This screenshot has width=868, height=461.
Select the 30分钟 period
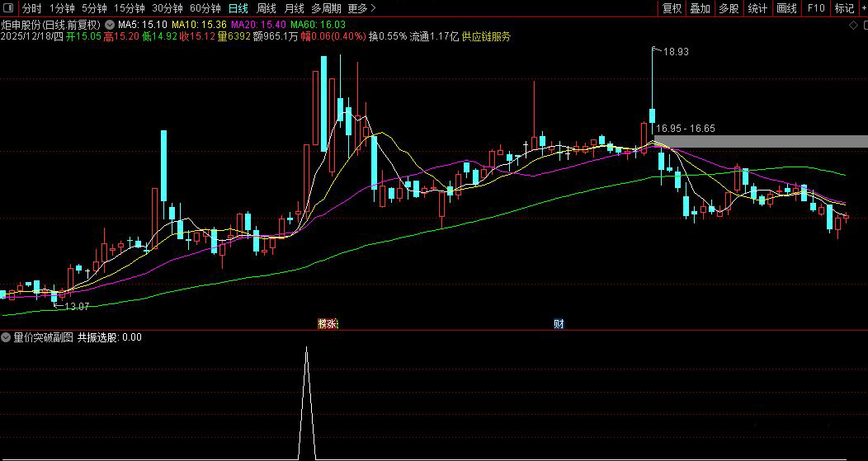[x=167, y=8]
